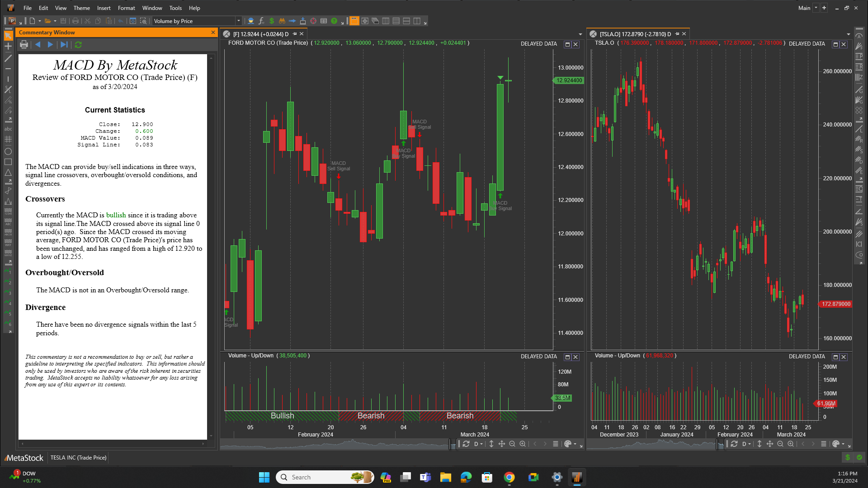This screenshot has height=488, width=868.
Task: Zoom in on the Ford chart
Action: 523,444
